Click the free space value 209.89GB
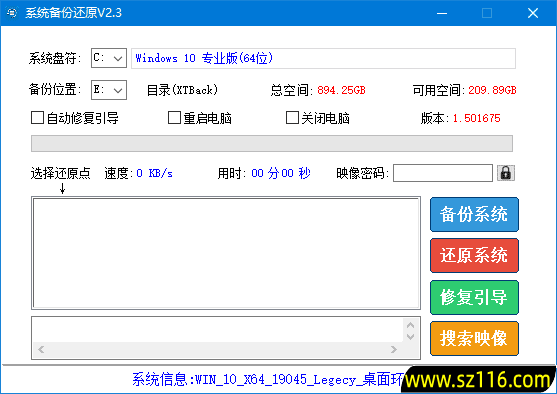557x394 pixels. (492, 90)
